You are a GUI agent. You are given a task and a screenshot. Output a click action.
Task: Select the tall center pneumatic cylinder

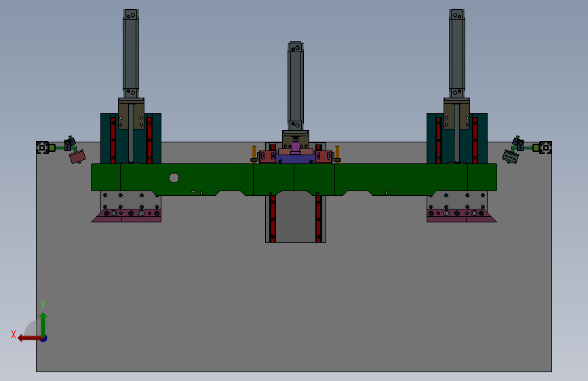click(296, 86)
